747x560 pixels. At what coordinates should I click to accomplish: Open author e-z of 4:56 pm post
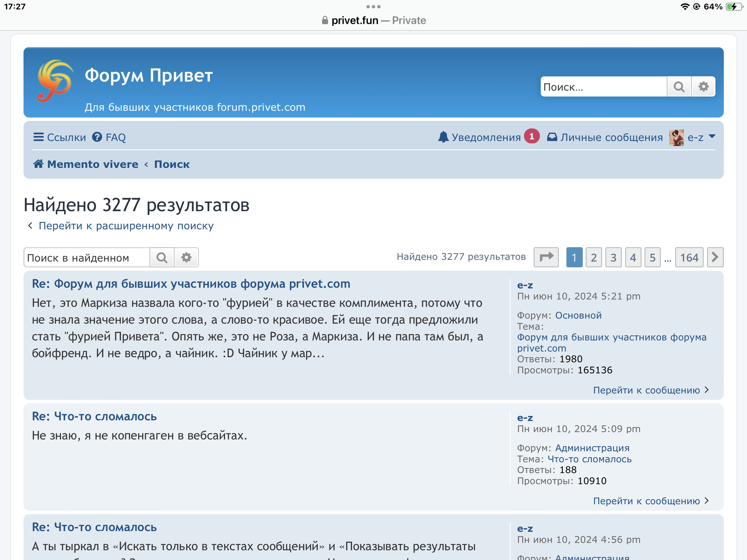[525, 528]
